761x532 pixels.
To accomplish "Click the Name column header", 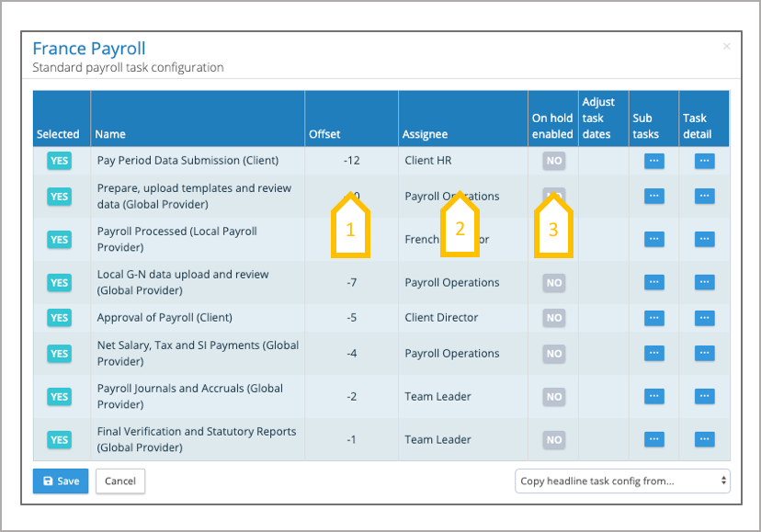I will pyautogui.click(x=110, y=134).
